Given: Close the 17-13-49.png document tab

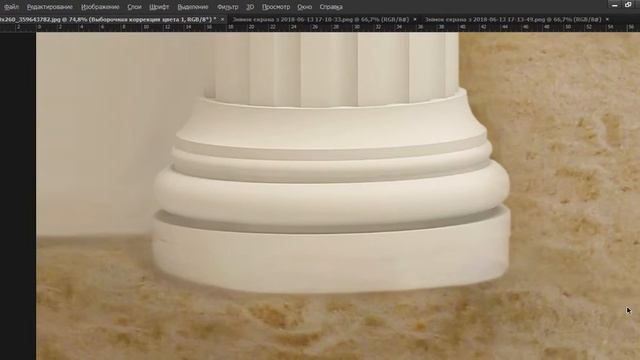Looking at the screenshot, I should coord(607,19).
